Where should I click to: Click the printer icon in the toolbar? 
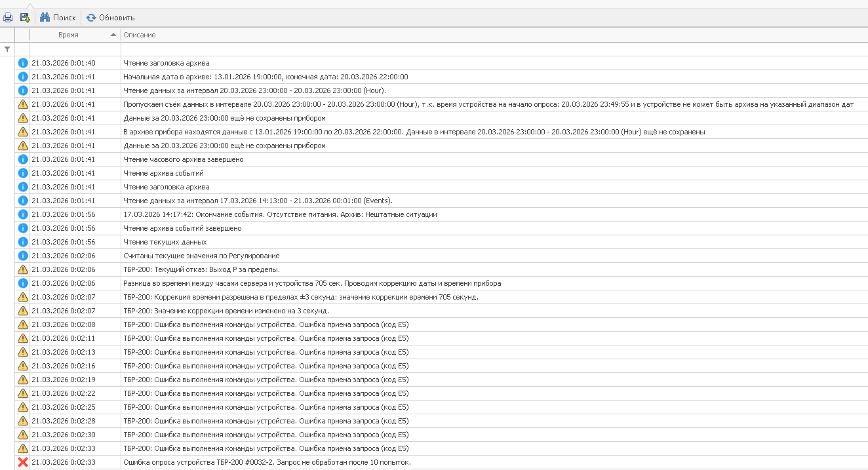pos(8,18)
